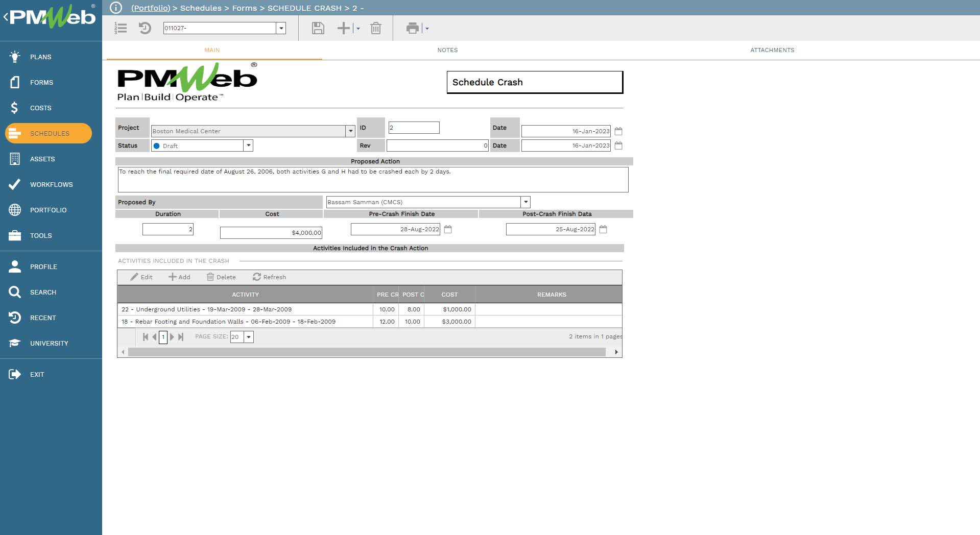Open the Date calendar picker next to 16-Jan-2023
The height and width of the screenshot is (535, 980).
[x=618, y=131]
